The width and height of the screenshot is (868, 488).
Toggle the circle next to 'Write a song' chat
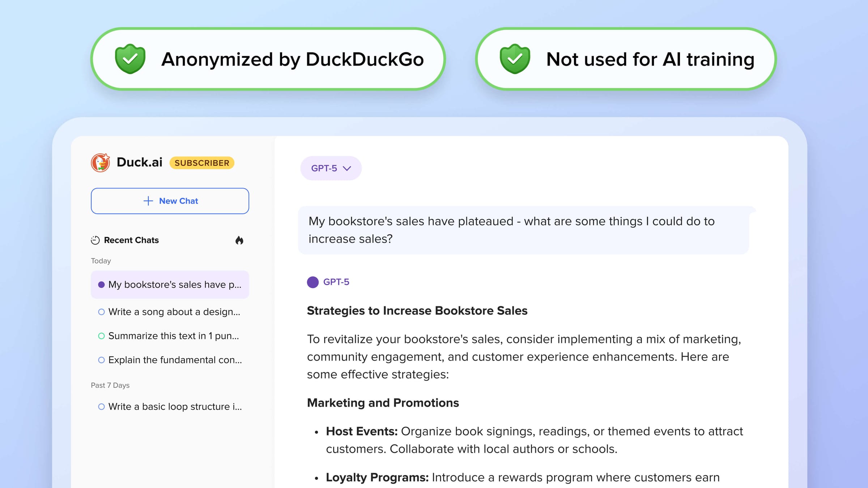[x=101, y=312]
